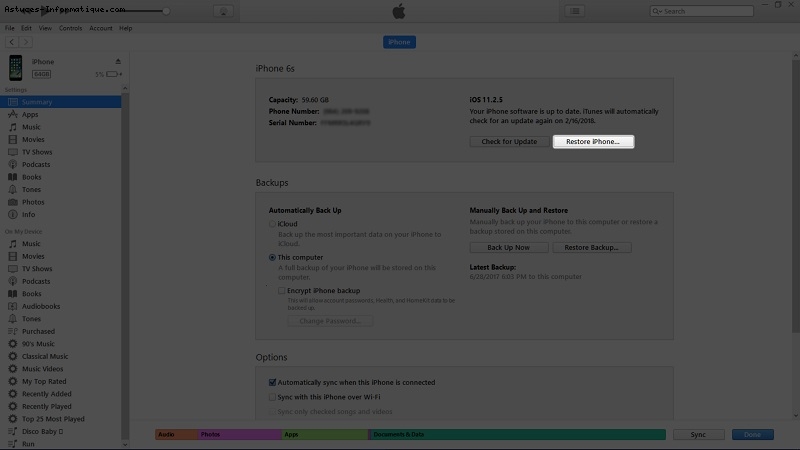
Task: Open the Books icon under Settings
Action: click(x=13, y=177)
